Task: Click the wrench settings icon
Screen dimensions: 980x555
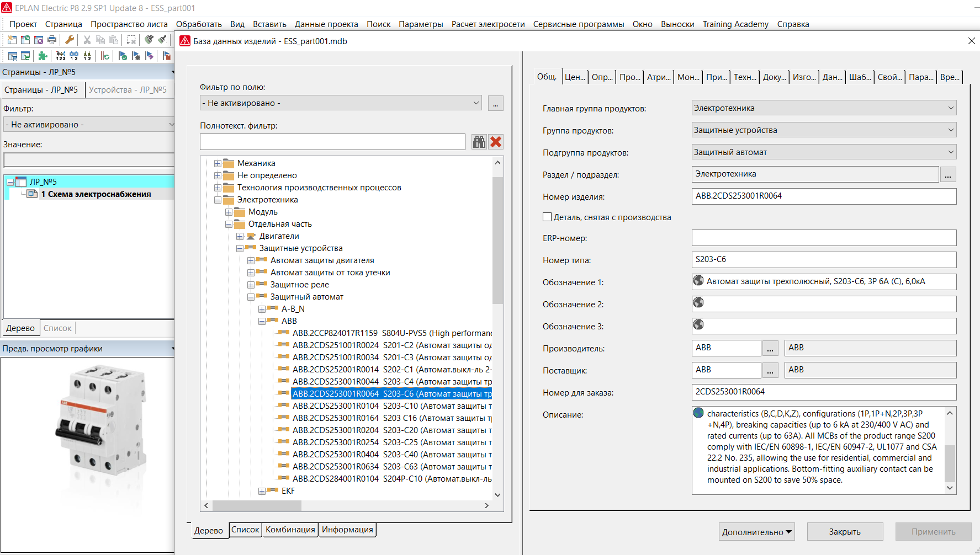Action: tap(70, 40)
